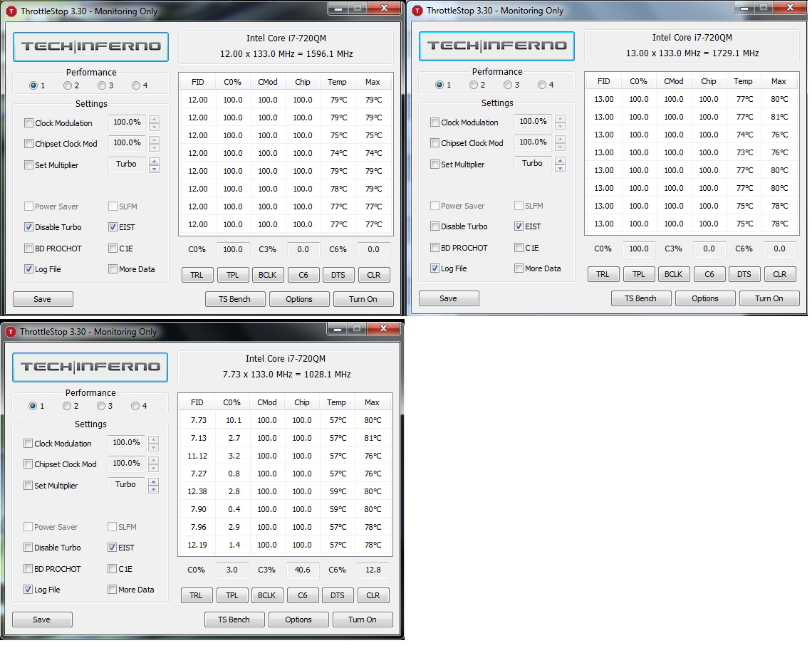Click the Set Multiplier Turbo field in the top-left window
Screen dimensions: 812x648
(126, 164)
